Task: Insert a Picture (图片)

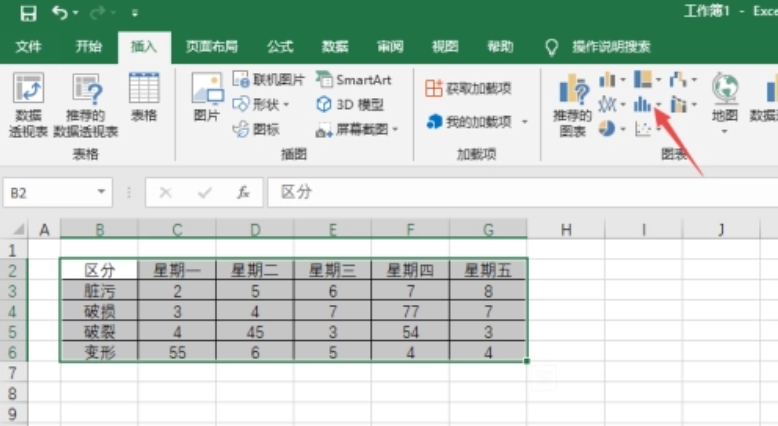Action: tap(207, 97)
